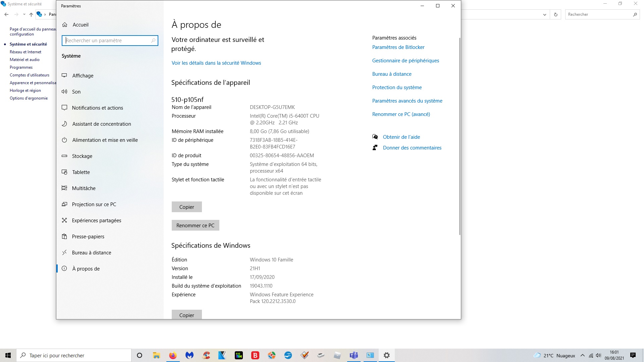Image resolution: width=644 pixels, height=362 pixels.
Task: Open Paramètres de Bitlocker link
Action: point(398,47)
